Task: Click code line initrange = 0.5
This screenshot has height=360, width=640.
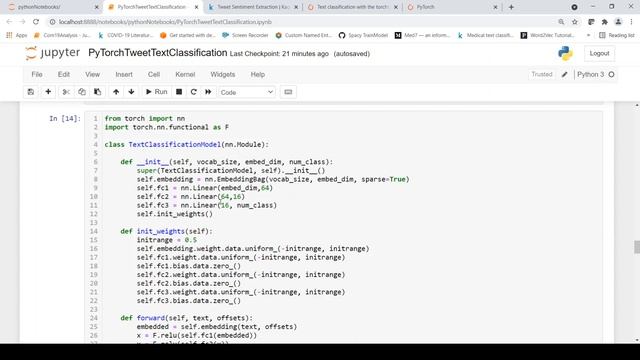Action: point(167,240)
